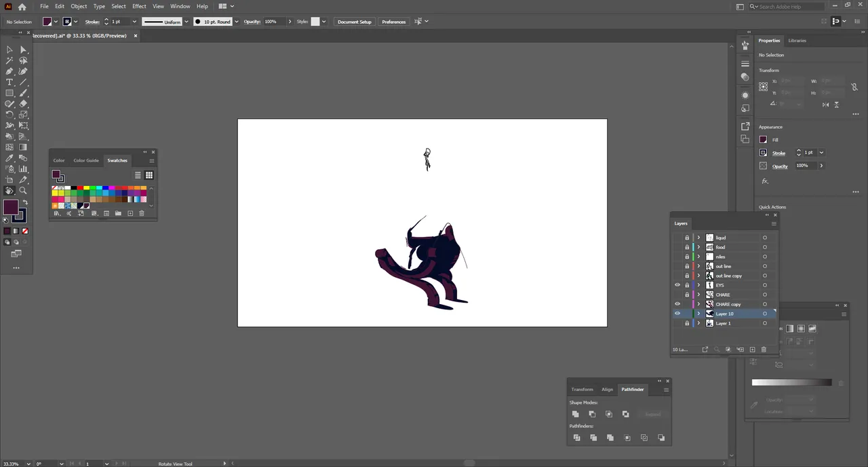
Task: Select the Rotate tool
Action: (x=9, y=115)
